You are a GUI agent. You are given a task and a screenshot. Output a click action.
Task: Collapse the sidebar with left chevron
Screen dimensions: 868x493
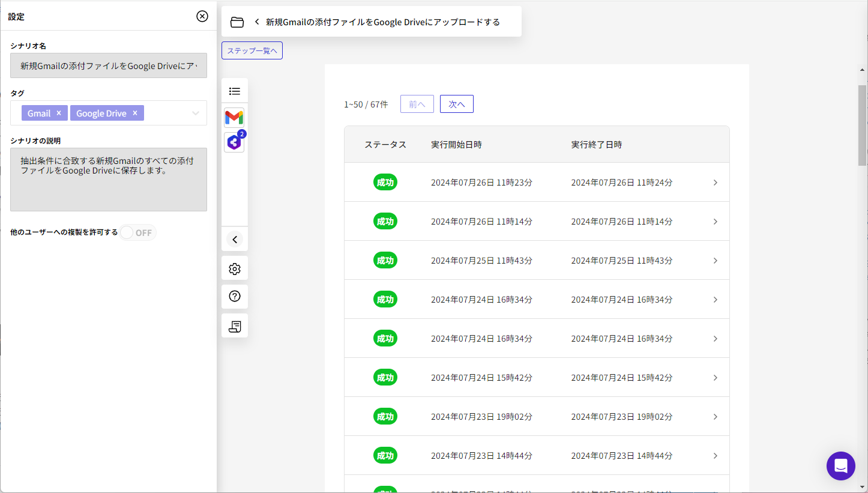pyautogui.click(x=235, y=240)
